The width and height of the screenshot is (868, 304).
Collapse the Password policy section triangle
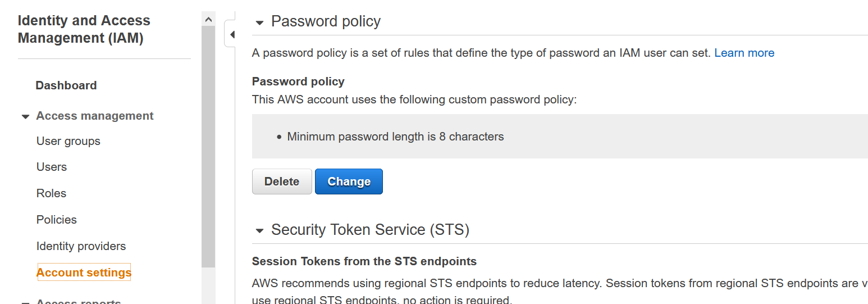(259, 23)
